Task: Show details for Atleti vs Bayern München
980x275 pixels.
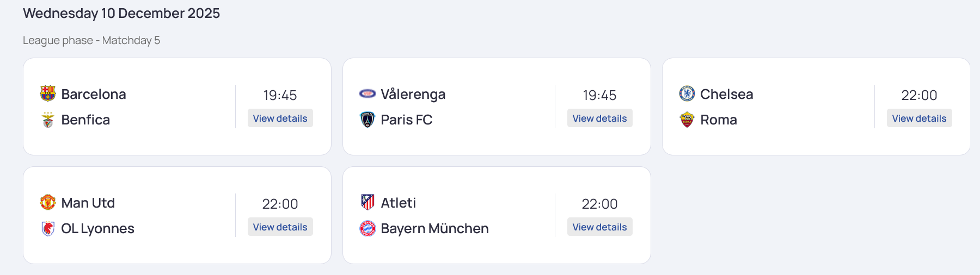Action: point(599,227)
